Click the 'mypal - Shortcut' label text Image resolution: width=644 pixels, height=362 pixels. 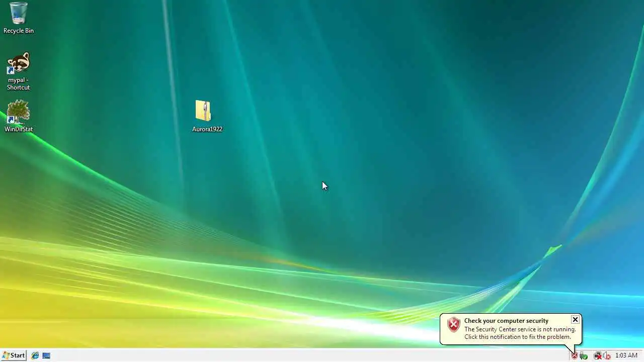click(19, 83)
